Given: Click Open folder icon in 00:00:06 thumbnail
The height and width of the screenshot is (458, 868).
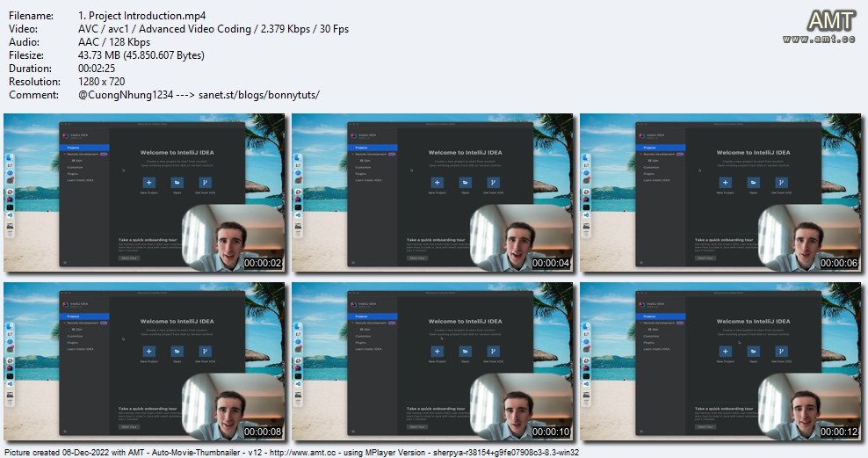Looking at the screenshot, I should tap(754, 182).
